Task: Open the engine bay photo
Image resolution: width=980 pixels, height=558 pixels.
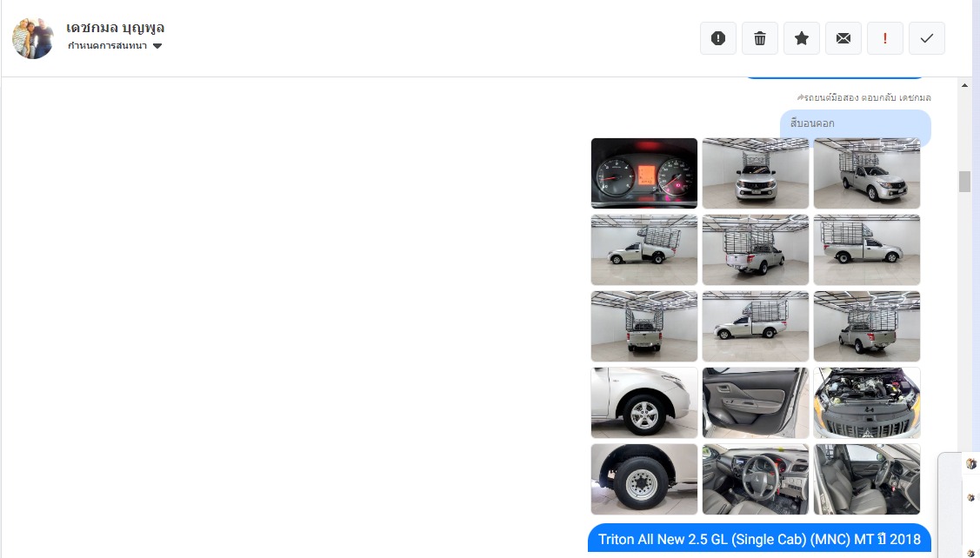Action: click(x=867, y=403)
